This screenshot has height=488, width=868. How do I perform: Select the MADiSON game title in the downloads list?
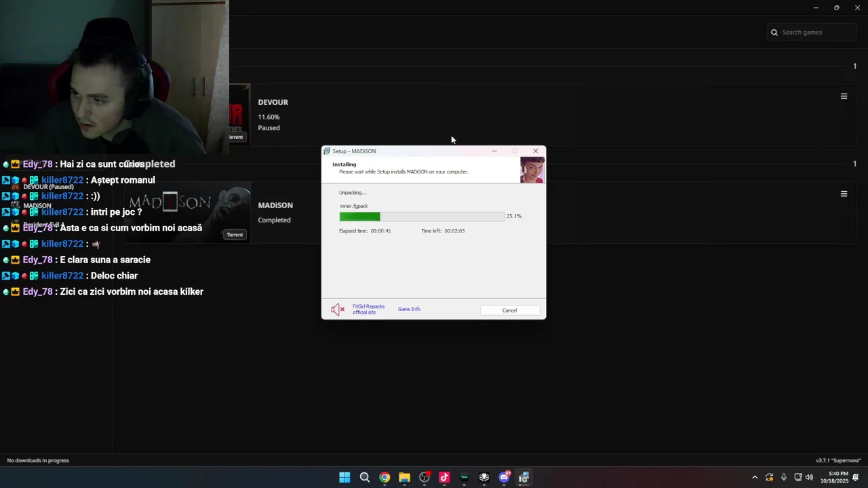[x=275, y=205]
